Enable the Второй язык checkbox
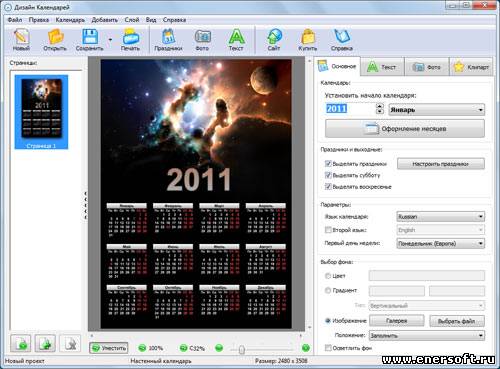Image resolution: width=500 pixels, height=369 pixels. click(x=328, y=230)
